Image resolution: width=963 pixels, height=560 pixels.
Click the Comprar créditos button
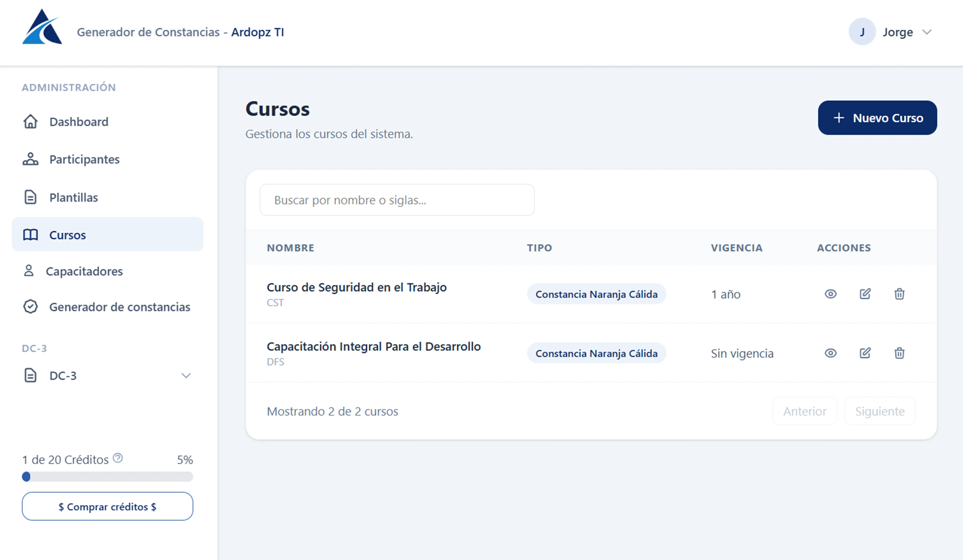[x=107, y=506]
